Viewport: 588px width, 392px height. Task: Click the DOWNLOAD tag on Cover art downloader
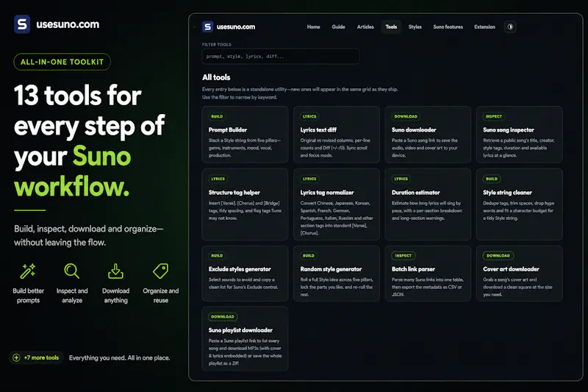tap(498, 255)
